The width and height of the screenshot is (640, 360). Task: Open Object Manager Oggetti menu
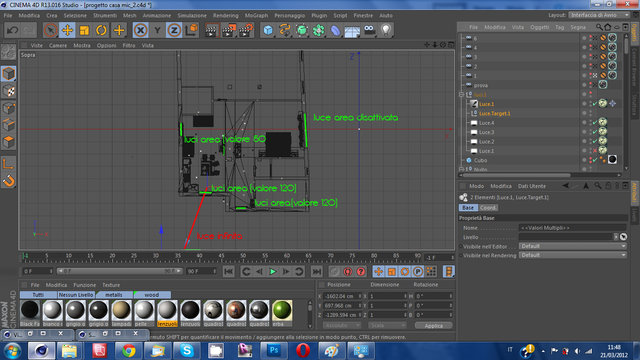click(539, 27)
